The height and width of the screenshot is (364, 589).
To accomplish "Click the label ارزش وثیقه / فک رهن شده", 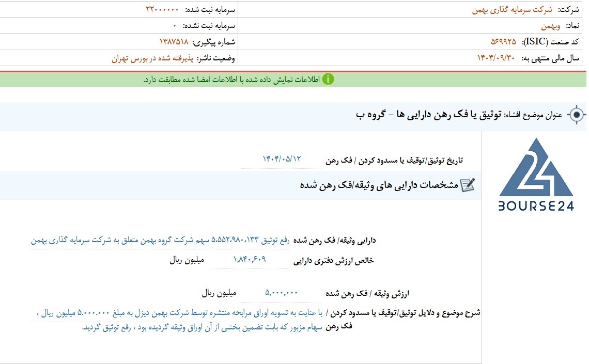I will (x=367, y=293).
